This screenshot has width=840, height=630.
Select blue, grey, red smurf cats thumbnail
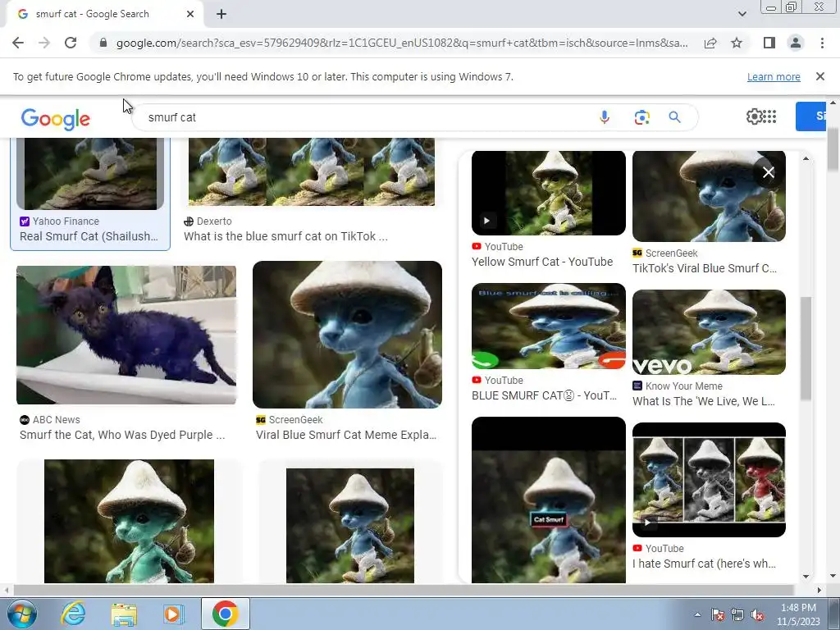pos(709,480)
